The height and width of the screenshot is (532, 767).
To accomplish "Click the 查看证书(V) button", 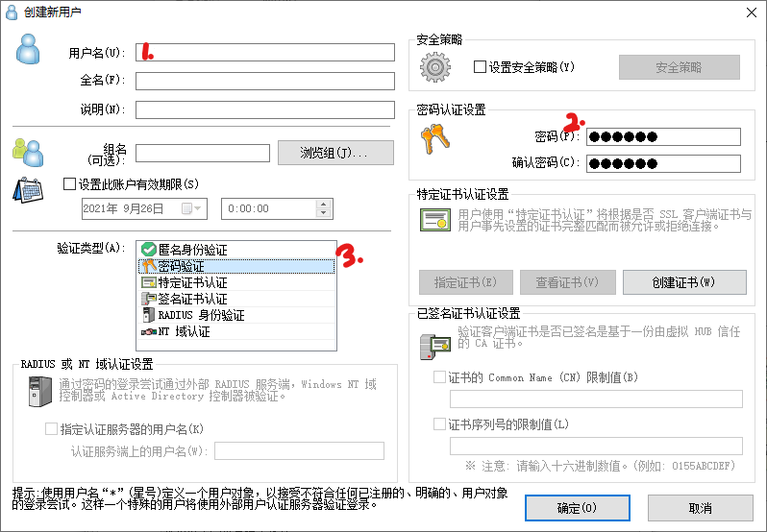I will 567,282.
